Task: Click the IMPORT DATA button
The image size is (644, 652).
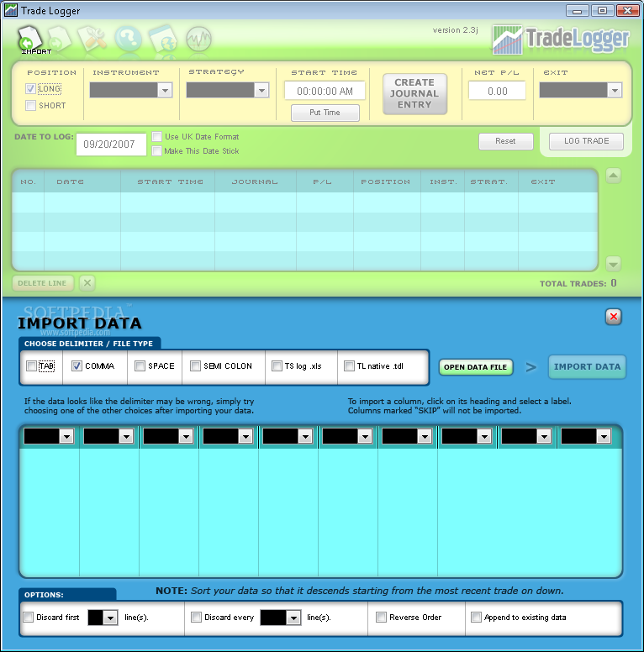Action: coord(587,366)
